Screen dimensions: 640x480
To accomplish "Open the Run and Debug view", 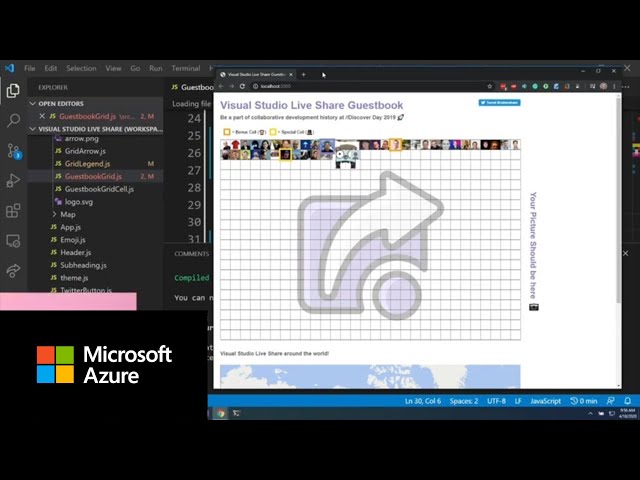I will pos(13,180).
